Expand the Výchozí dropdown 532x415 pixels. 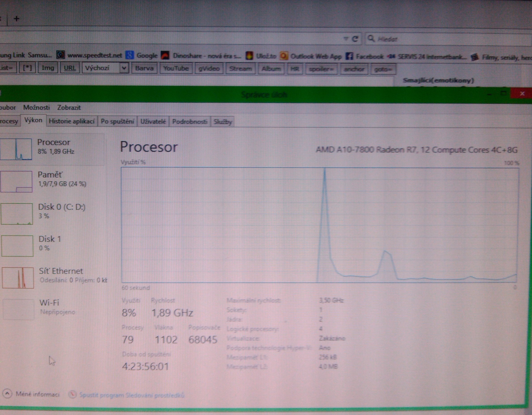tap(124, 68)
